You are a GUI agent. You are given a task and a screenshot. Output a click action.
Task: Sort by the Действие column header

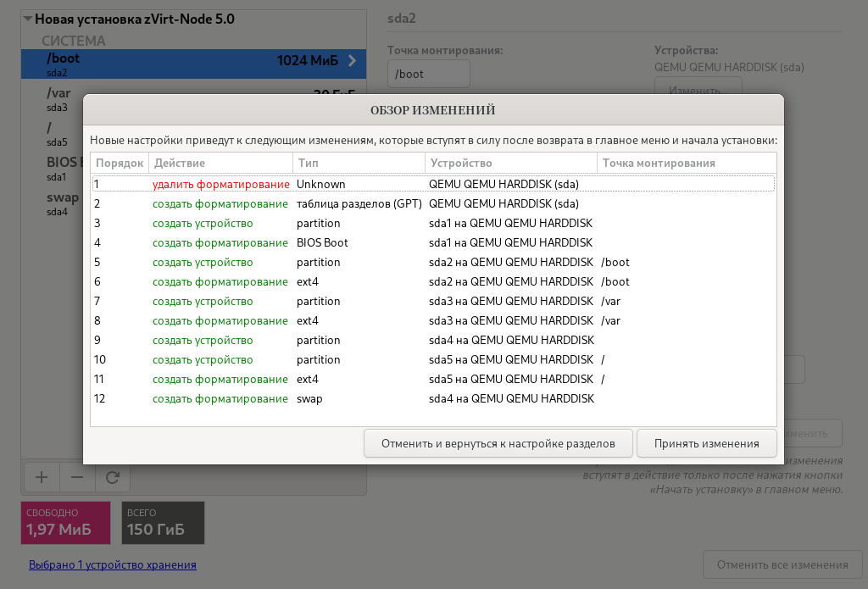220,164
